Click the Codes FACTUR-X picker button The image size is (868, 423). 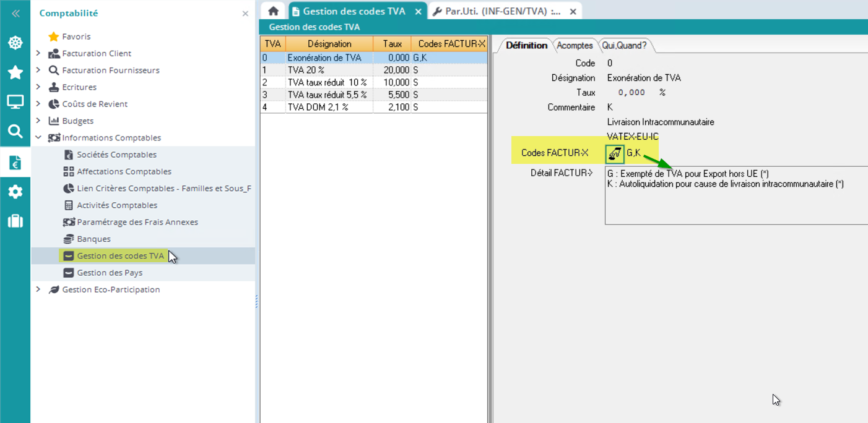[615, 153]
